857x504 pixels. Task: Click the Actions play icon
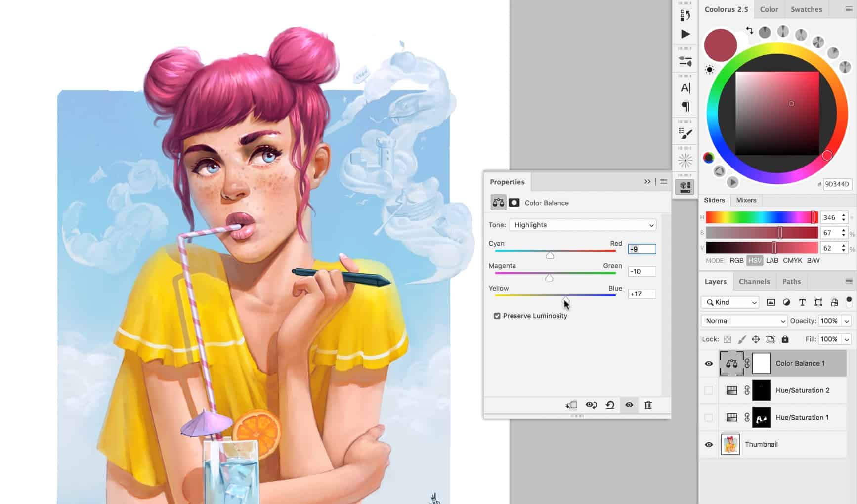[x=685, y=34]
